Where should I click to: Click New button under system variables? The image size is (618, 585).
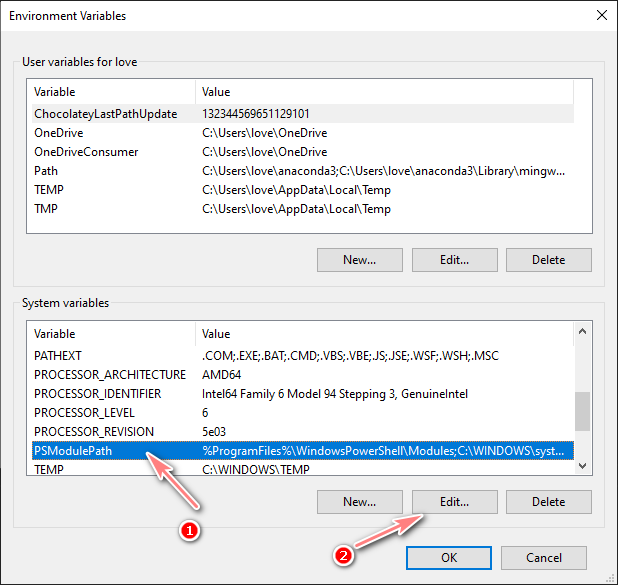point(359,501)
